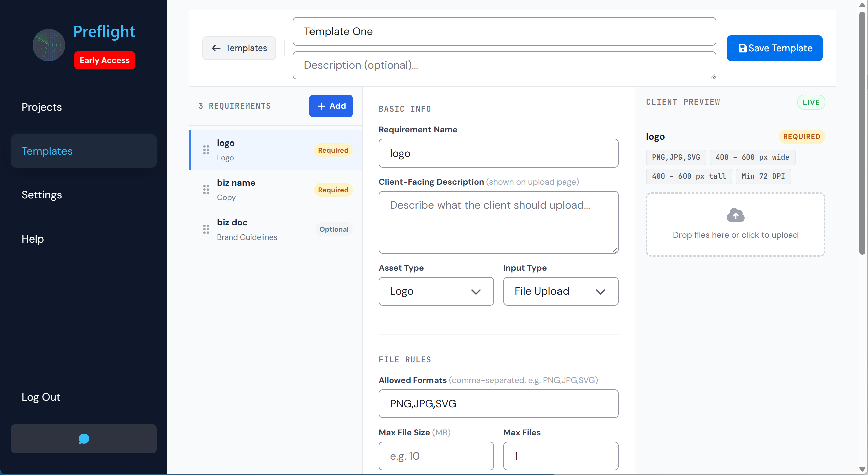Viewport: 868px width, 475px height.
Task: Click the back arrow to Templates
Action: coord(216,48)
